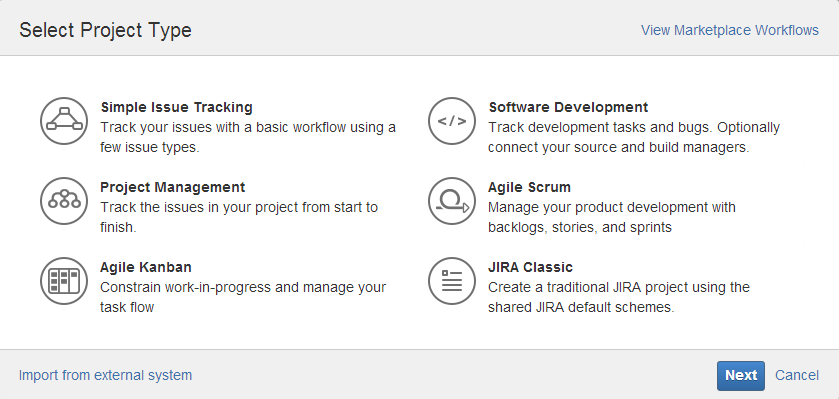
Task: Proceed with the Next button
Action: 741,375
